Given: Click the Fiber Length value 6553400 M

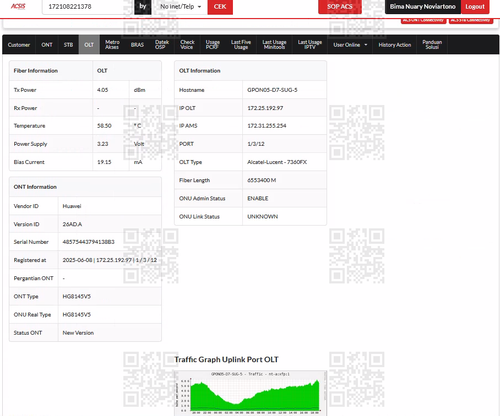Looking at the screenshot, I should coord(261,180).
